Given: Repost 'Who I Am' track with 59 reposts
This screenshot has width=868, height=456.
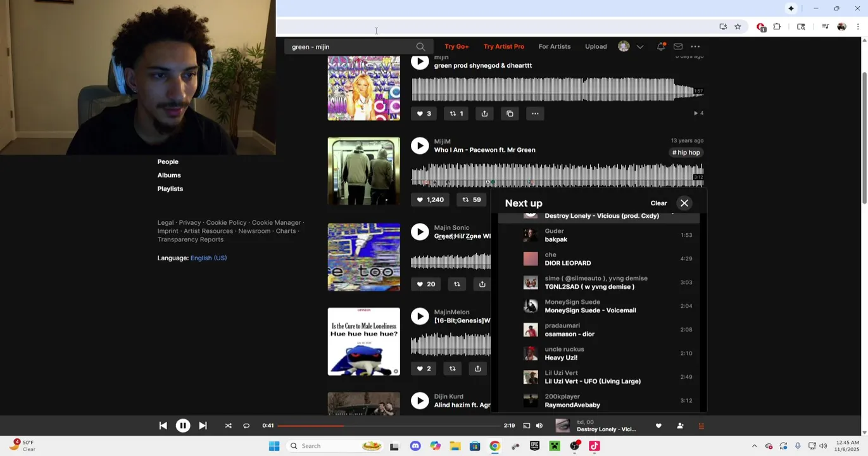Looking at the screenshot, I should pyautogui.click(x=472, y=199).
